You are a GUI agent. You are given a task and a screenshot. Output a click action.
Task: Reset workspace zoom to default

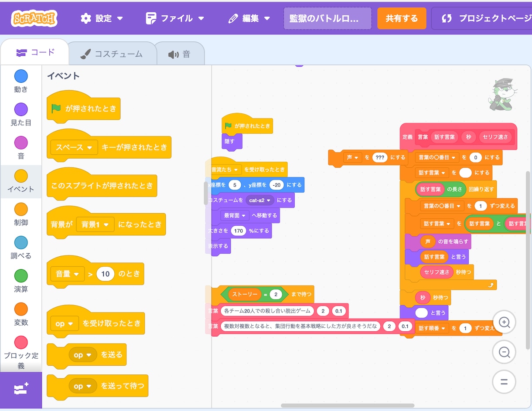click(504, 382)
